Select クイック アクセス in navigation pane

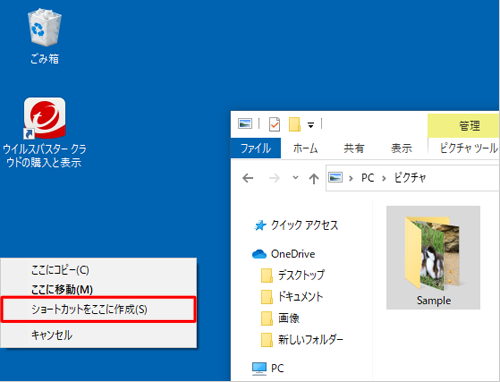point(305,225)
